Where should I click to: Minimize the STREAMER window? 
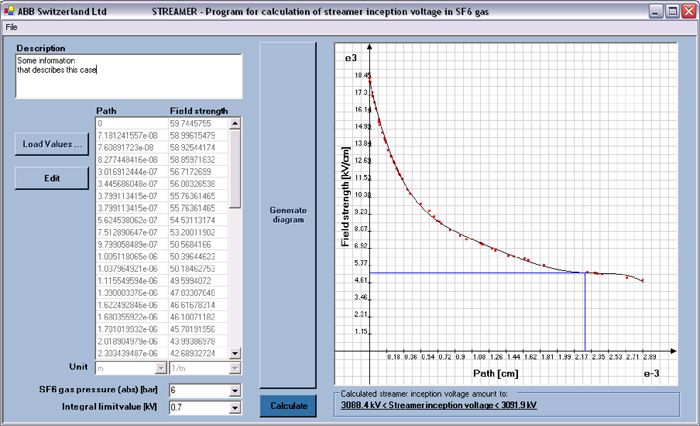(655, 11)
